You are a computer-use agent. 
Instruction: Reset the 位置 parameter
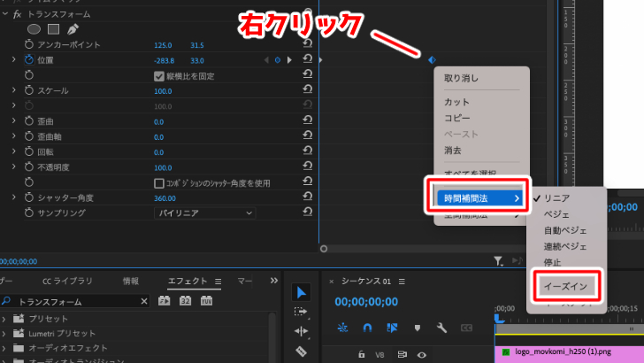[307, 59]
